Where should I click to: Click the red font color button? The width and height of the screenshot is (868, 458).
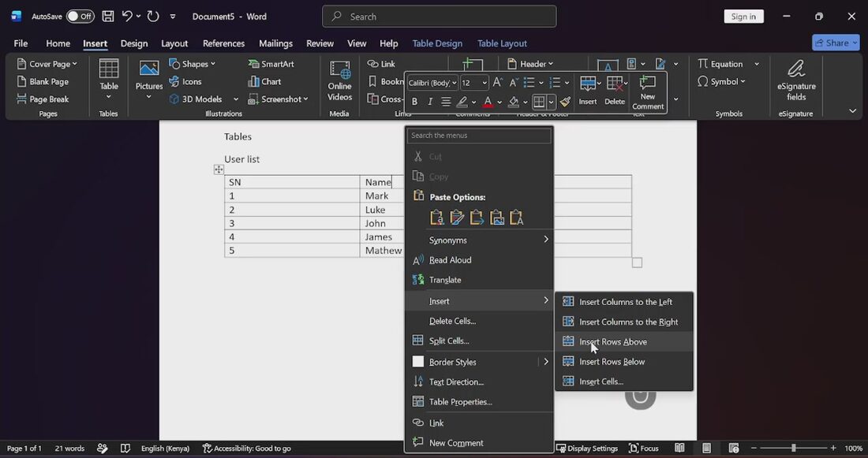[488, 102]
